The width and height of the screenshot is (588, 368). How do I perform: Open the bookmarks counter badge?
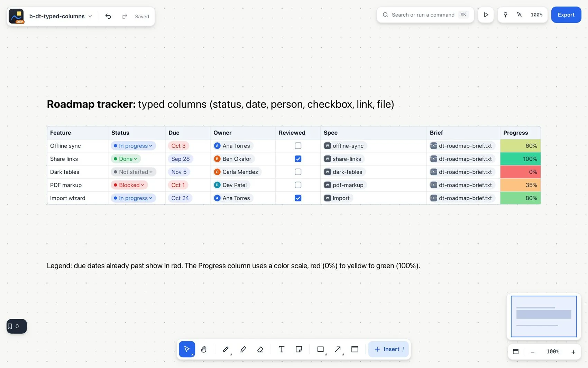point(17,326)
